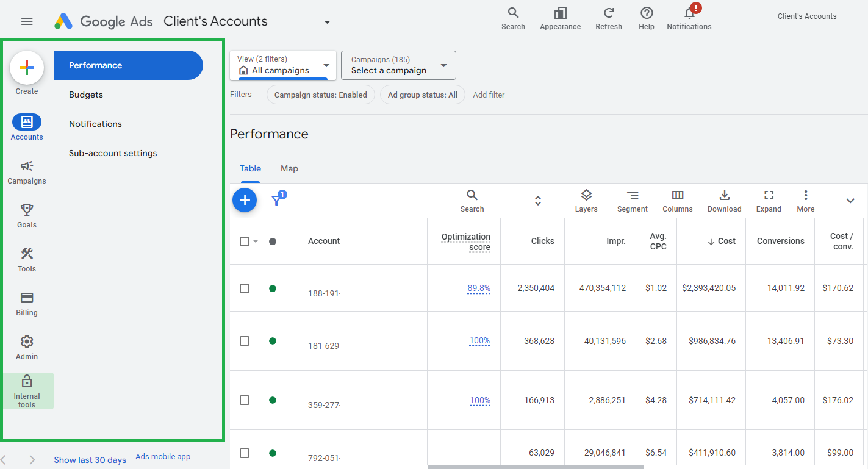Open Tools in the sidebar

(27, 260)
